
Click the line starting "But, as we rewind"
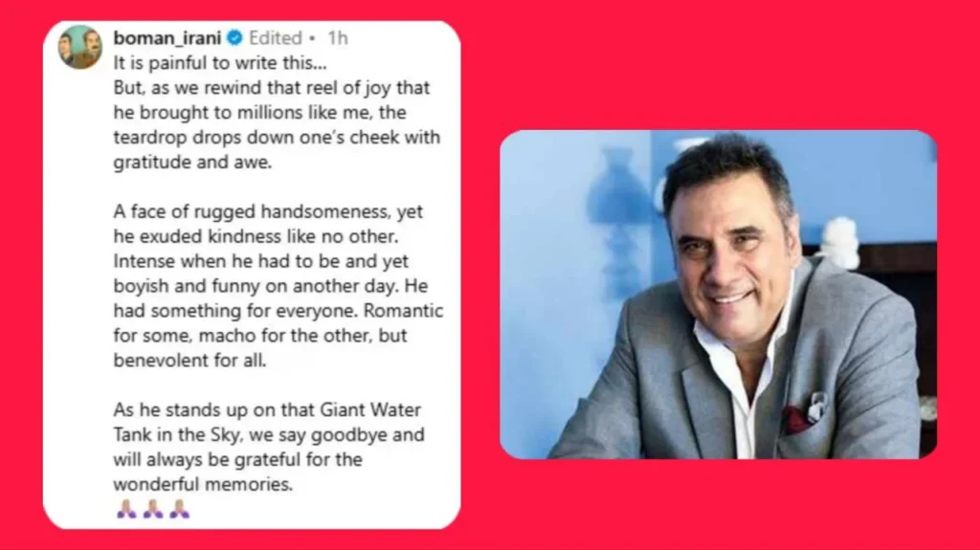coord(271,87)
